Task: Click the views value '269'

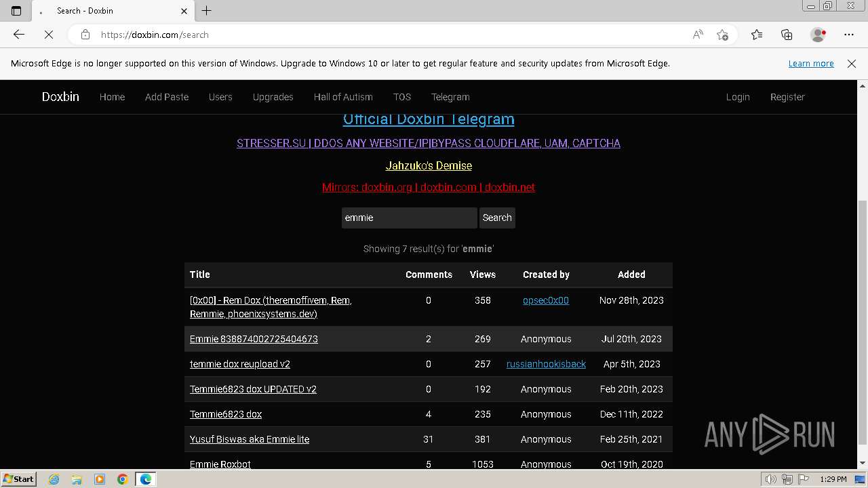Action: [483, 339]
